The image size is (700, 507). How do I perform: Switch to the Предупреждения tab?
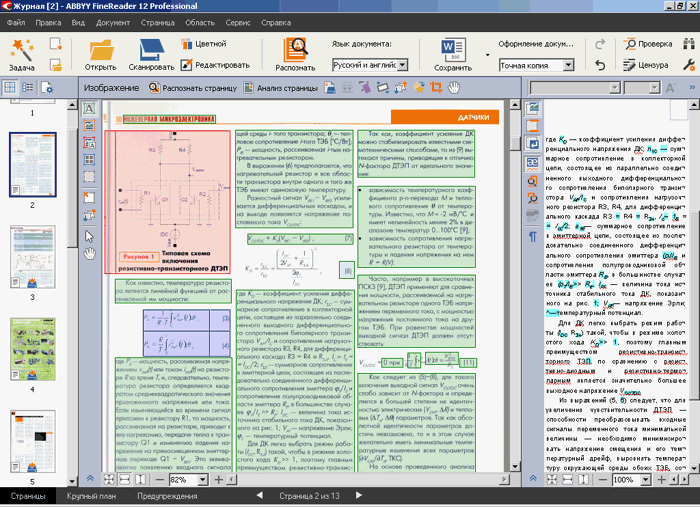(166, 496)
